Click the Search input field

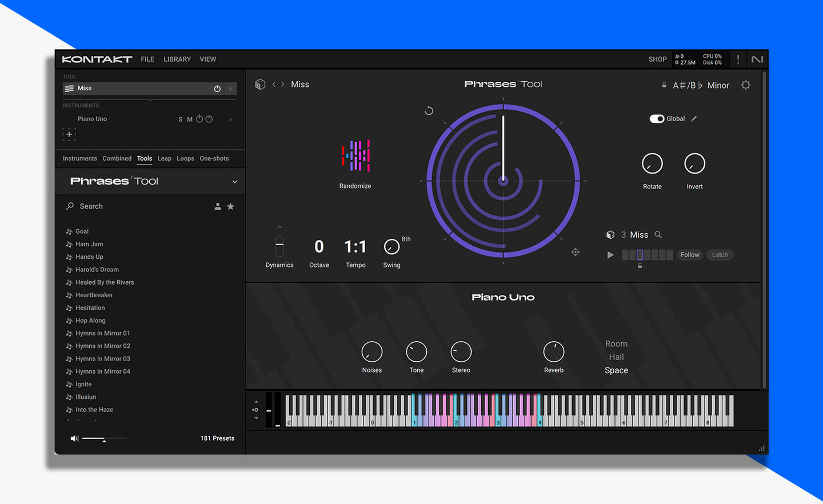click(137, 206)
